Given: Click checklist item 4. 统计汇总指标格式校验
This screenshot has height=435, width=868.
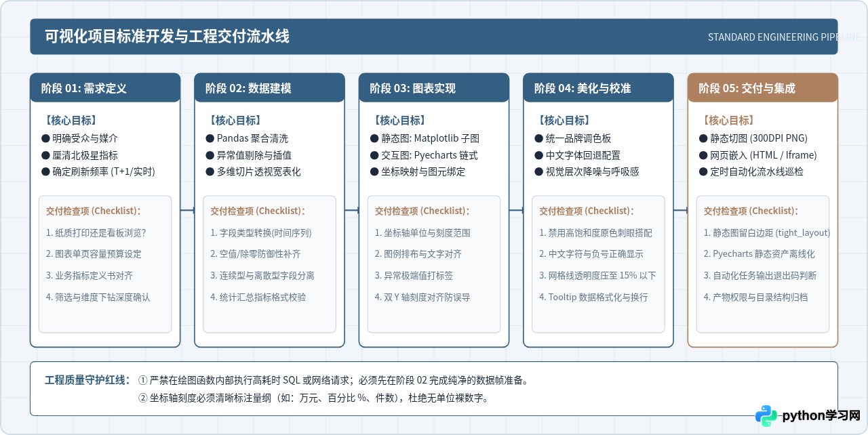Looking at the screenshot, I should pyautogui.click(x=258, y=297).
